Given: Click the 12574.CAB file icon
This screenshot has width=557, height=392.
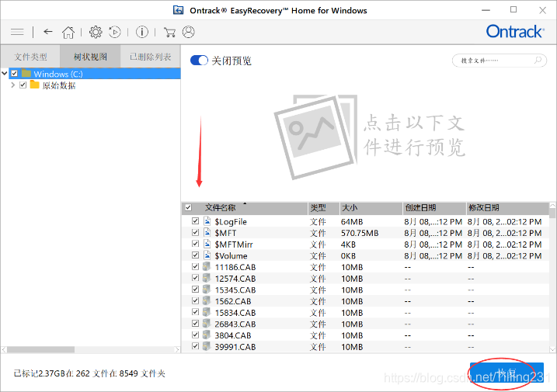Looking at the screenshot, I should pyautogui.click(x=207, y=278).
